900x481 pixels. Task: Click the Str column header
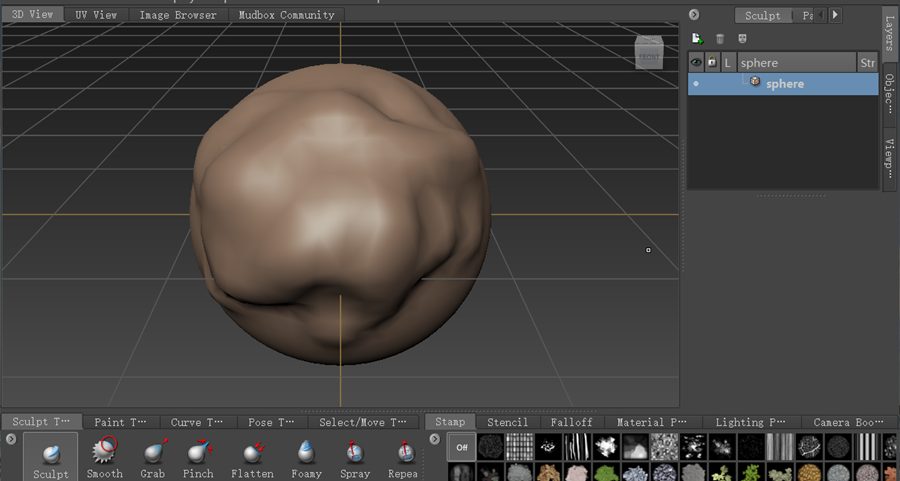867,62
